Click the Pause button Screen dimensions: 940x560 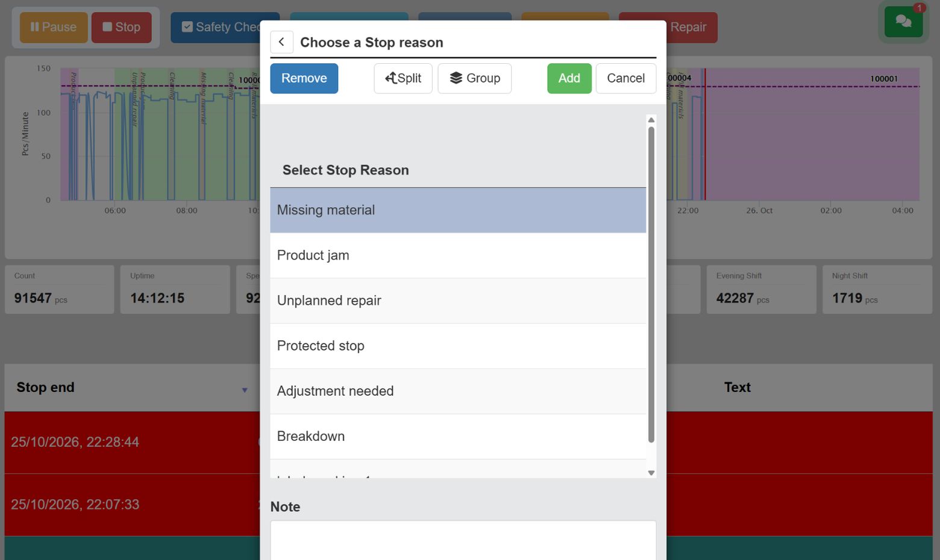54,27
